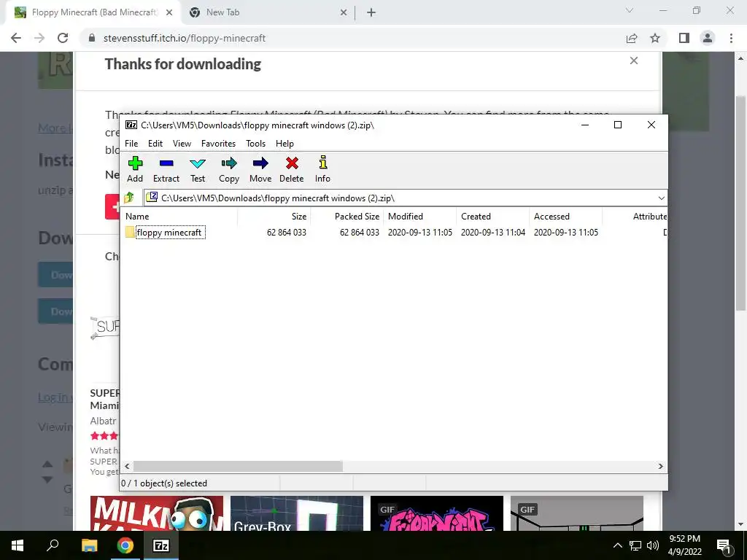Open volume control in system tray
This screenshot has width=747, height=560.
[x=653, y=545]
